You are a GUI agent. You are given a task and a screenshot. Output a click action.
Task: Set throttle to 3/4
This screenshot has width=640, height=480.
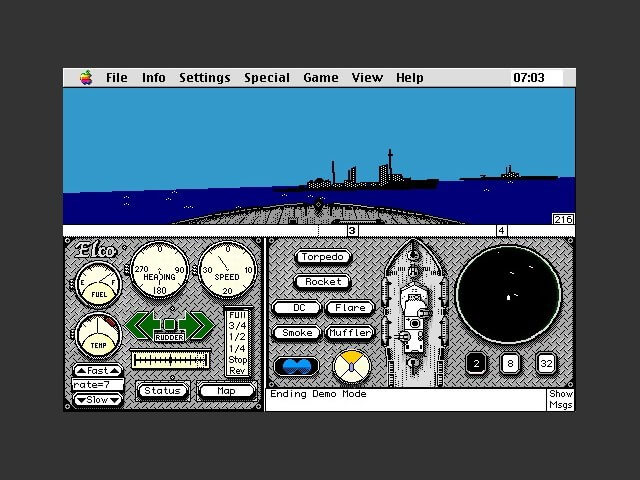point(237,326)
